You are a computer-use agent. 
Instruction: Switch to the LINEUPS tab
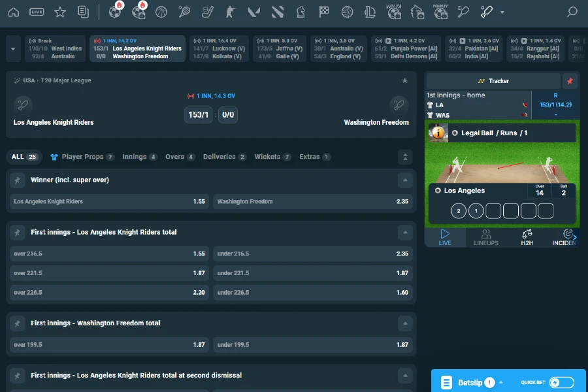486,237
